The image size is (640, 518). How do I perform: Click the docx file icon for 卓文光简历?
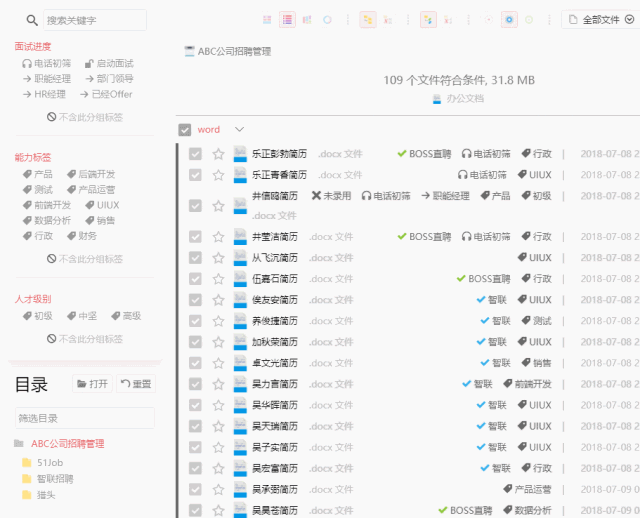tap(240, 363)
